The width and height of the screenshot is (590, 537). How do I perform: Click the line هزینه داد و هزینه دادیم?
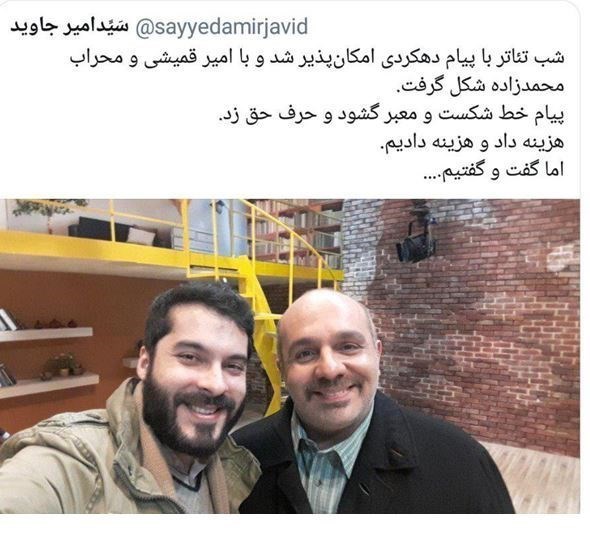pyautogui.click(x=473, y=142)
